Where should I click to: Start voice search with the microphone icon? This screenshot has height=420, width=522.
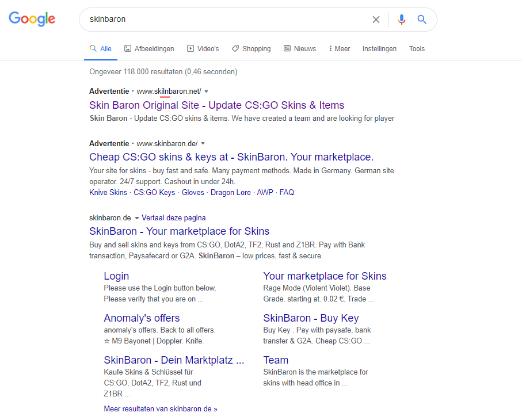click(x=402, y=20)
